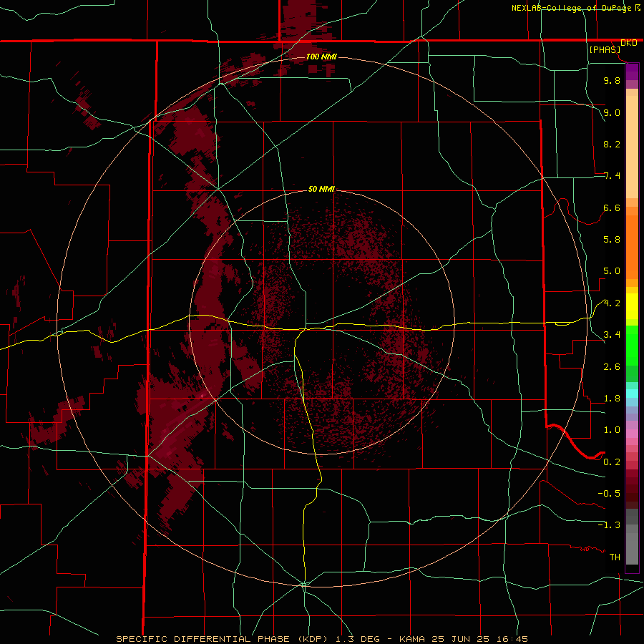644x644 pixels.
Task: Click the [PHAS] unit label
Action: pos(605,50)
